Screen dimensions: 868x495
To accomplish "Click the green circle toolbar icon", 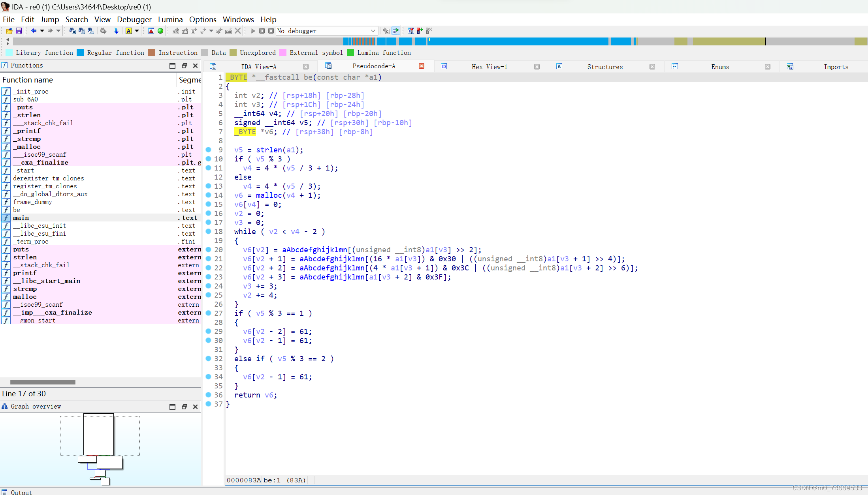I will tap(160, 31).
